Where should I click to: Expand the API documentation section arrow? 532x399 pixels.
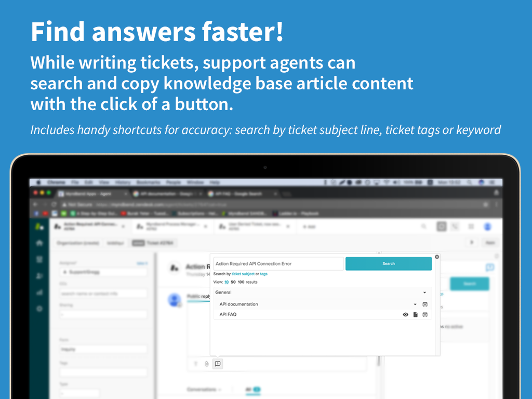coord(415,304)
